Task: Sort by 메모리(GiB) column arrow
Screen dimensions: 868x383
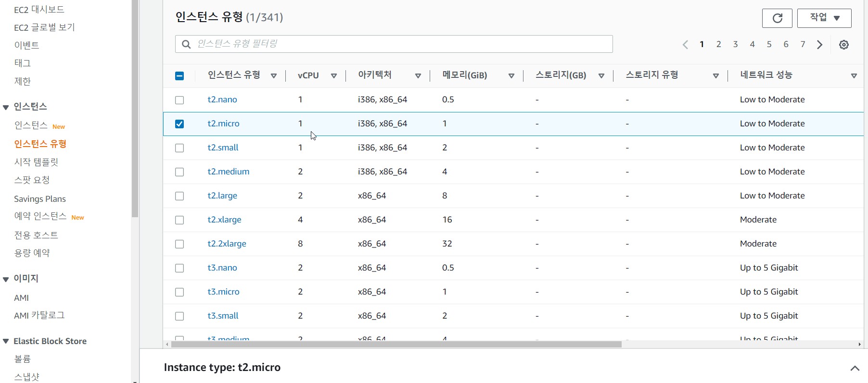Action: [x=511, y=76]
